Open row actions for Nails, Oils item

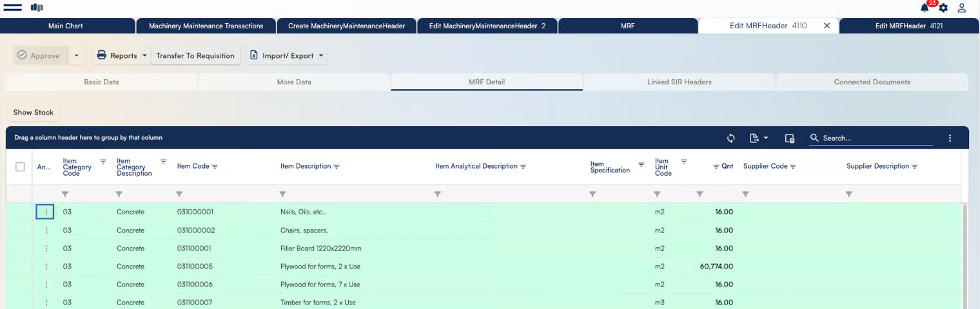pos(45,212)
